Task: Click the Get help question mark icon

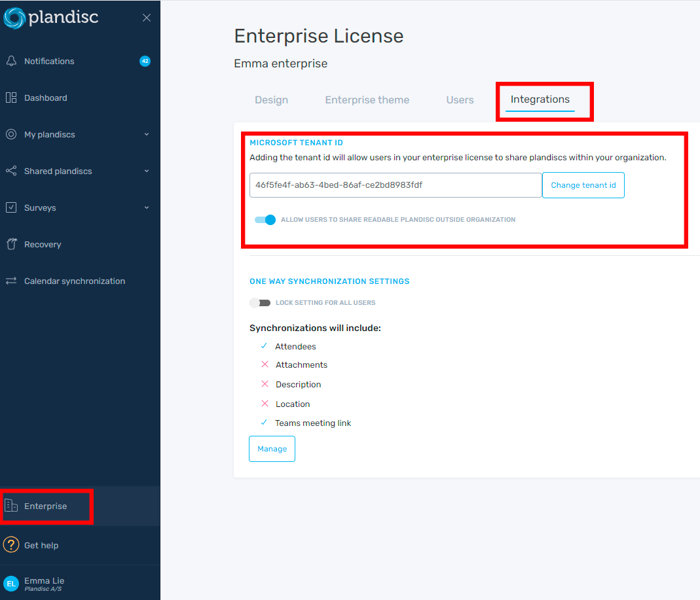Action: 11,544
